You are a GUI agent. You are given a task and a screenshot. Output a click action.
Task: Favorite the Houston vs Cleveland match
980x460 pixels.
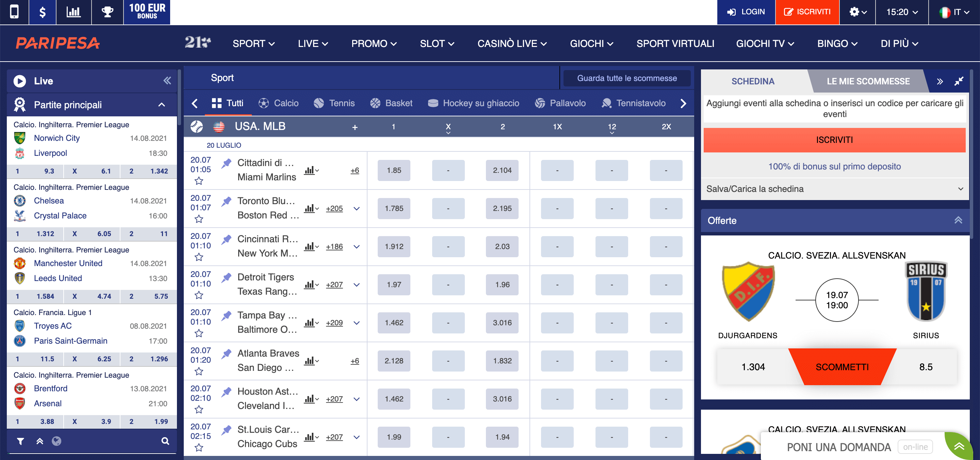[x=199, y=409]
